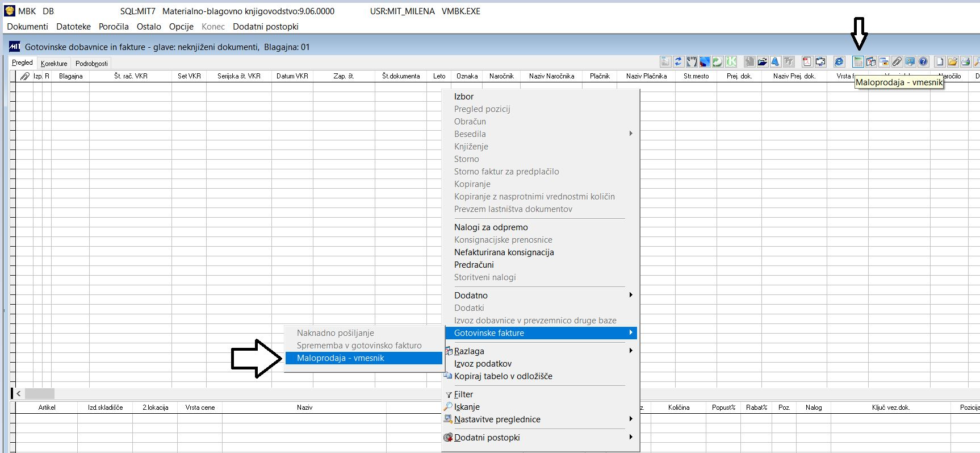Click the blue letter A toolbar icon
This screenshot has height=453, width=980.
pyautogui.click(x=776, y=62)
